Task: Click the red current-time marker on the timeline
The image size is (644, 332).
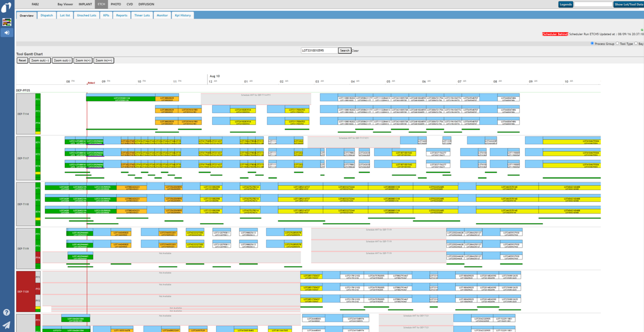Action: pos(87,83)
